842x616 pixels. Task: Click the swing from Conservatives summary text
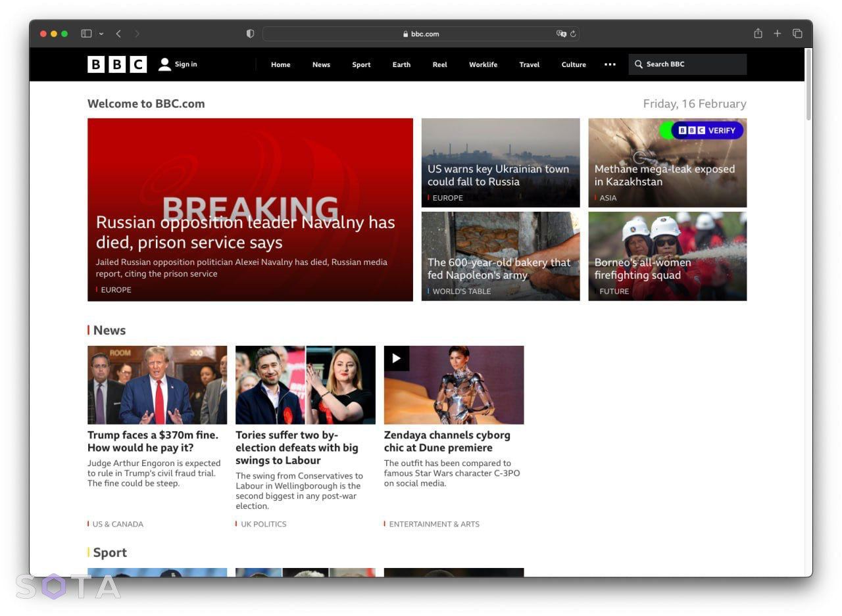point(299,491)
